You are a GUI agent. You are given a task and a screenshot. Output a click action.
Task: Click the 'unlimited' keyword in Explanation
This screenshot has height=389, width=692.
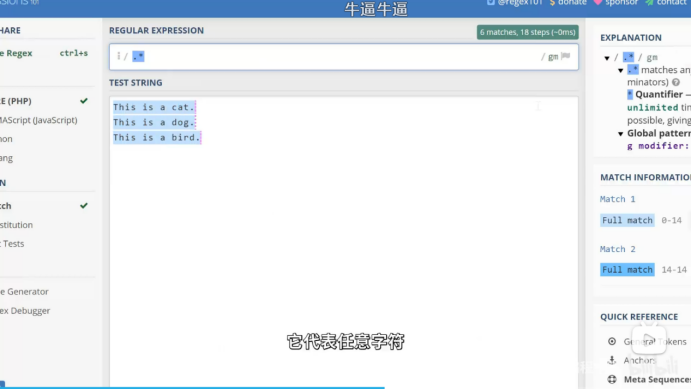pyautogui.click(x=652, y=107)
